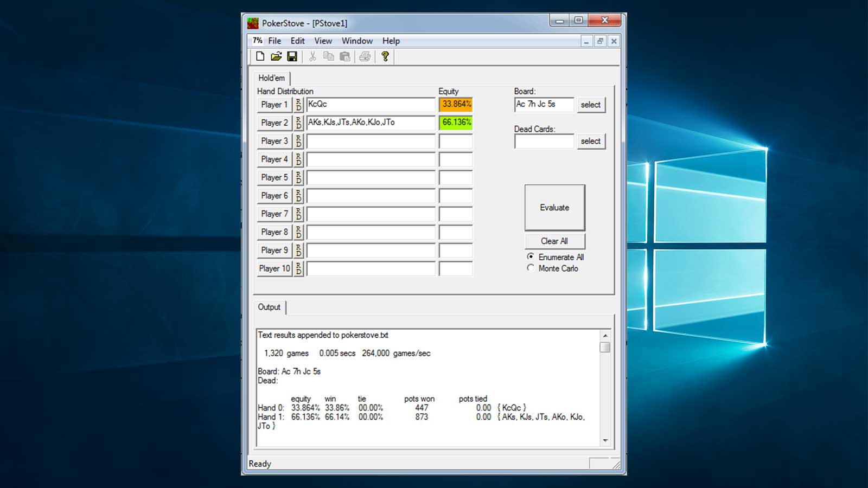
Task: Click the Player 2 hand range field
Action: (371, 123)
